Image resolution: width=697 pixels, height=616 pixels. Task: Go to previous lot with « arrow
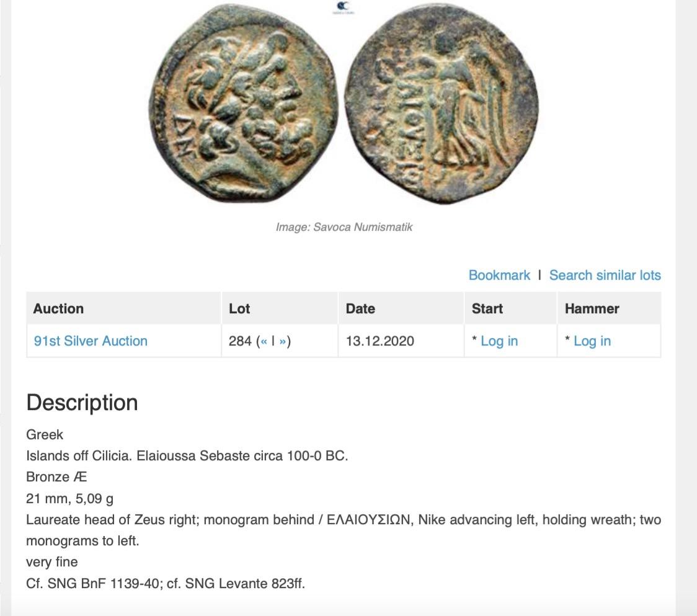[264, 341]
